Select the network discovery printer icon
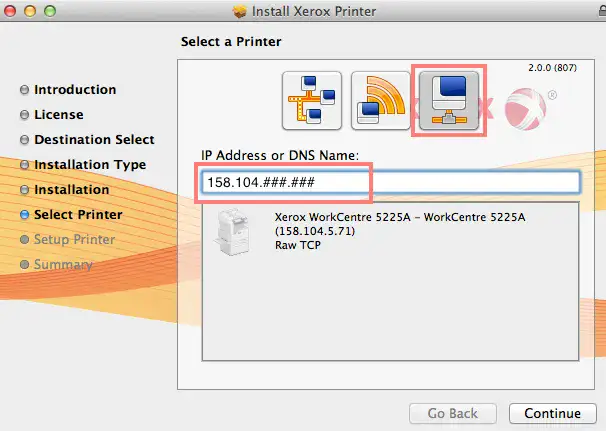606x431 pixels. (312, 101)
